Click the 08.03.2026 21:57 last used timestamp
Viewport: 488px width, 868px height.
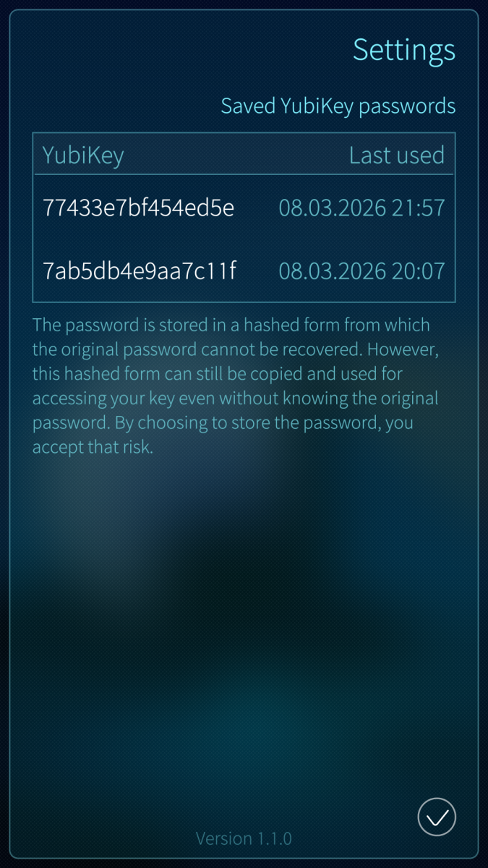[x=361, y=208]
